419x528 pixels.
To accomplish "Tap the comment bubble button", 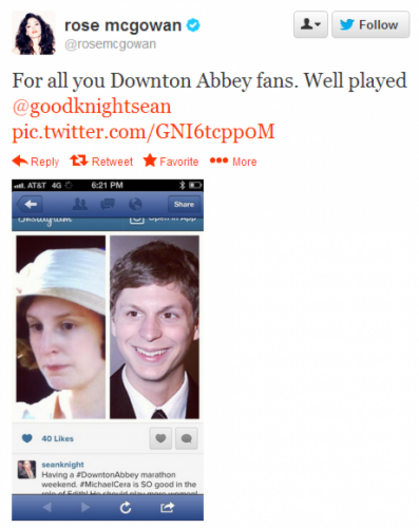I will tap(186, 438).
